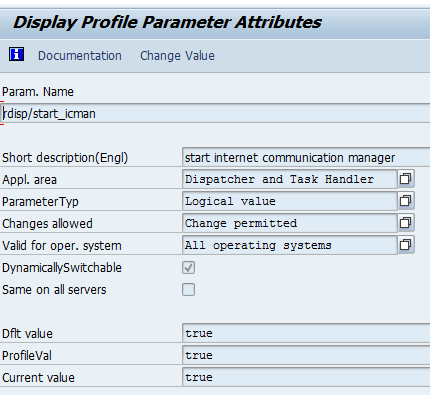Click the Param. Name field rdisp/start_icman
This screenshot has height=395, width=433.
click(216, 113)
